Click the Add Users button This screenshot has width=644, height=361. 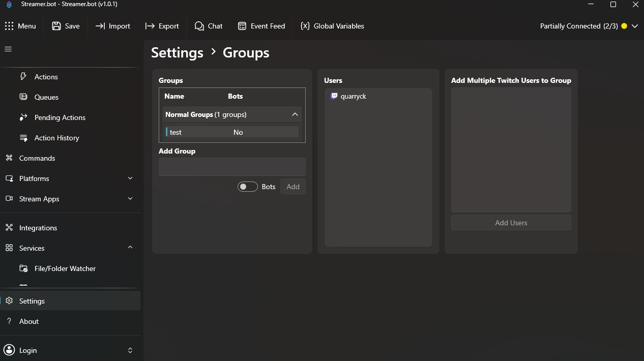(x=511, y=223)
